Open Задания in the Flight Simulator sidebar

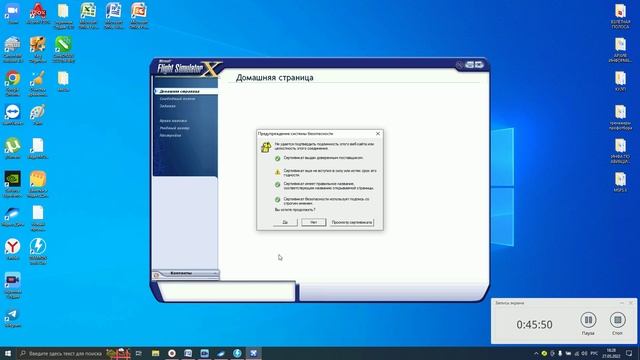pos(168,106)
